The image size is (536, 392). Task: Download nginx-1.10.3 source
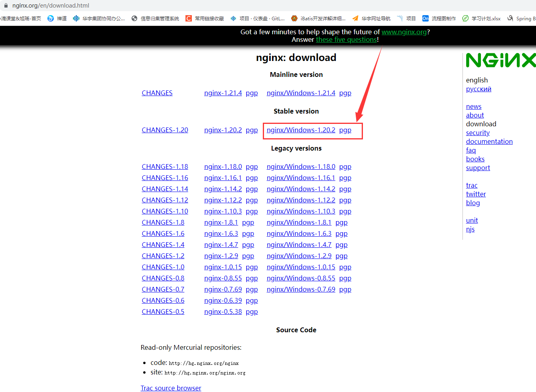223,211
